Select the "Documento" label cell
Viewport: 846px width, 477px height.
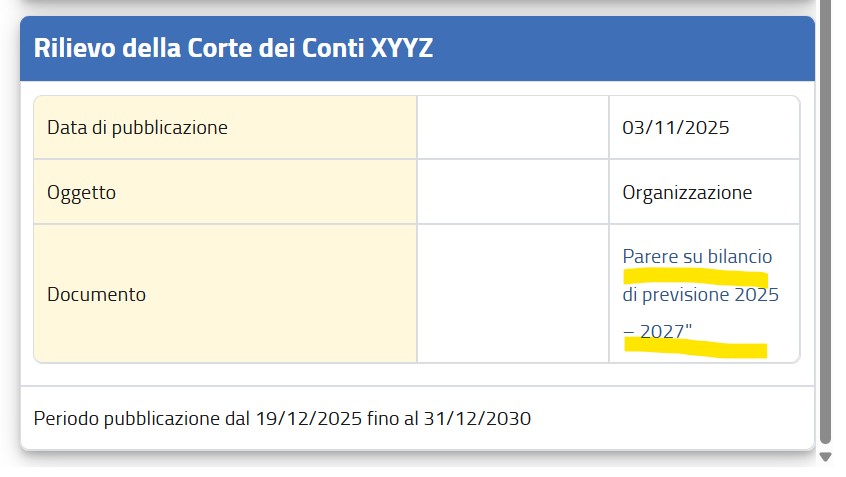pyautogui.click(x=225, y=294)
